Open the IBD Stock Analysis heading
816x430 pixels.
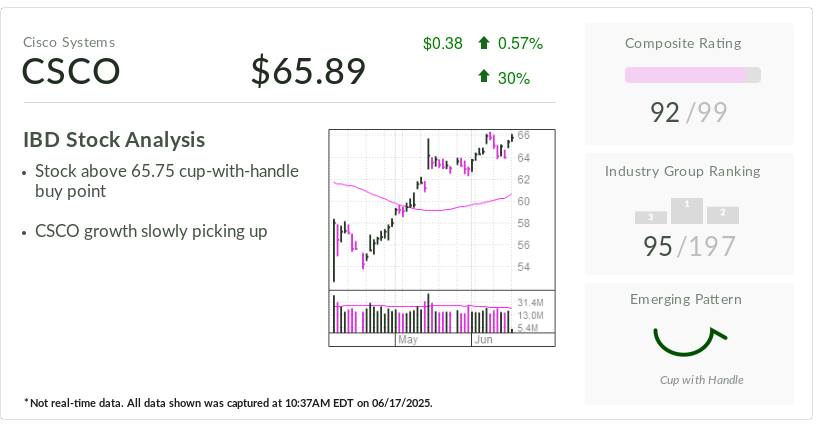point(114,140)
